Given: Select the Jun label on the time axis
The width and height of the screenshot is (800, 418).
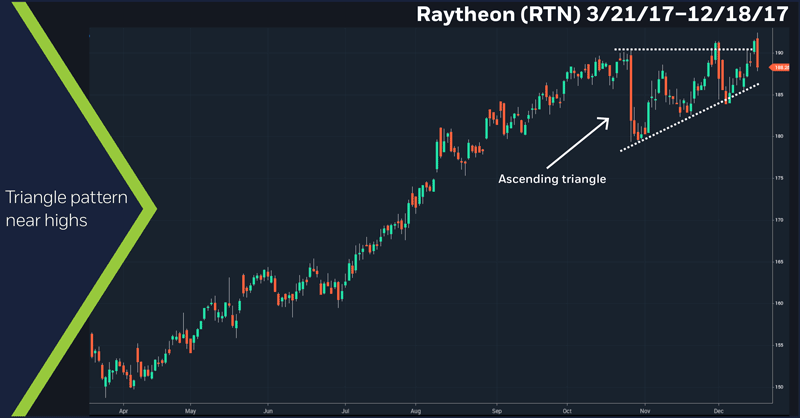Looking at the screenshot, I should coord(268,410).
